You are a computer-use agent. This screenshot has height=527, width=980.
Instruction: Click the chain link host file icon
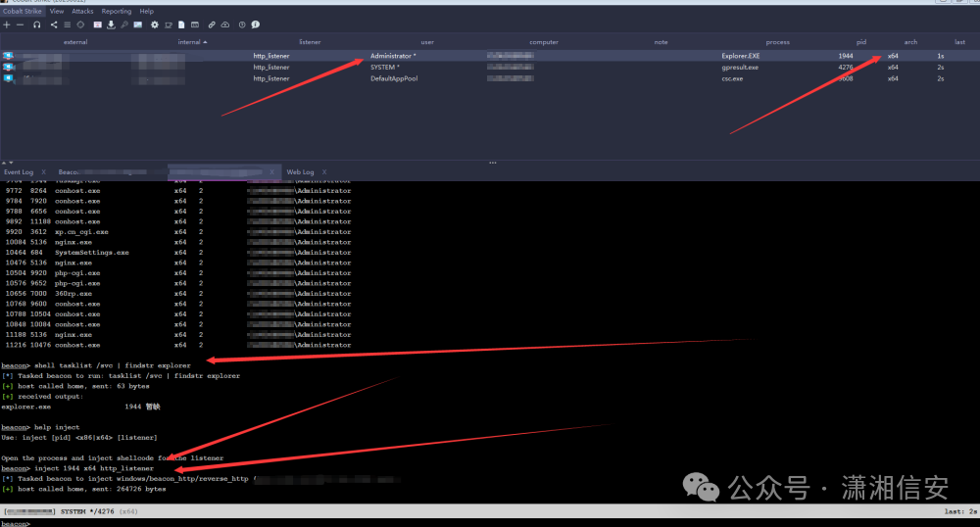tap(212, 24)
